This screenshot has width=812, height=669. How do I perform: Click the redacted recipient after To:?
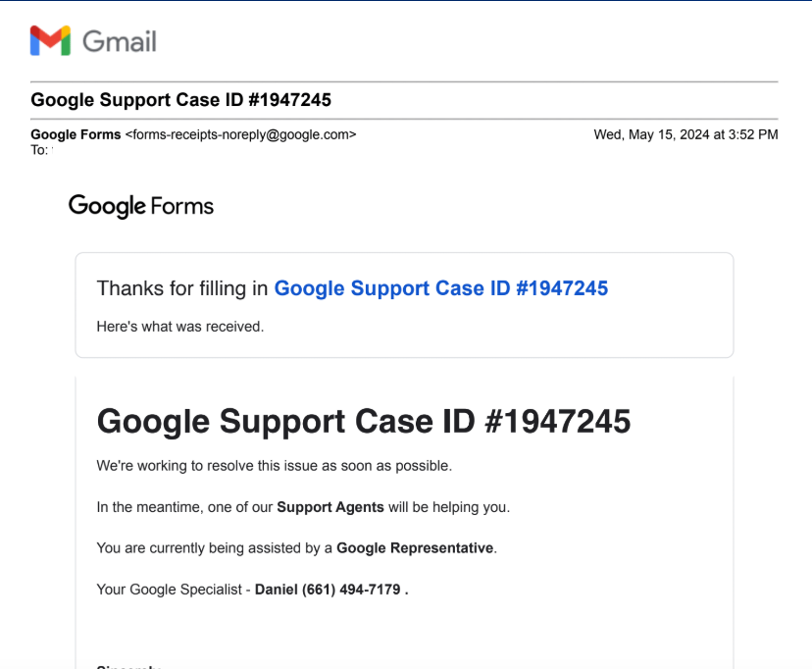(131, 155)
